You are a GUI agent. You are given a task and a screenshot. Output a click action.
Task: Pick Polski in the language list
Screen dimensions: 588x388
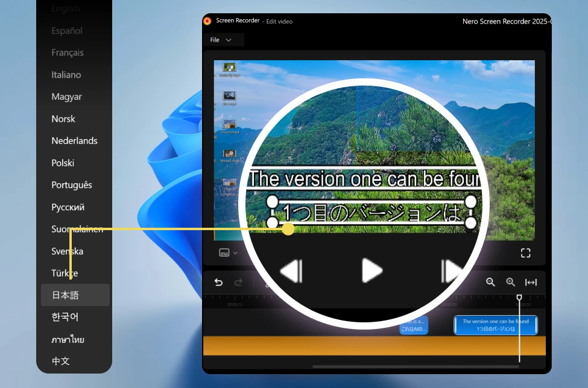click(x=63, y=163)
